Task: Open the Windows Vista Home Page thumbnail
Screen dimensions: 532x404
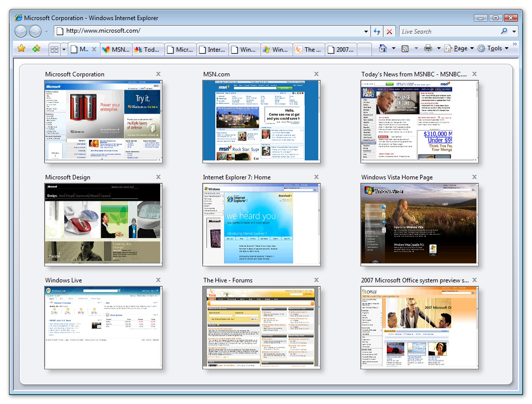Action: pos(419,225)
